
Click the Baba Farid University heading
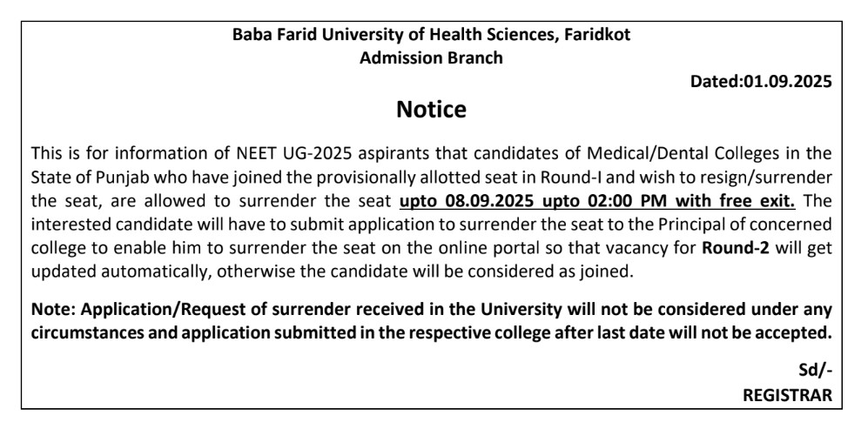click(432, 37)
